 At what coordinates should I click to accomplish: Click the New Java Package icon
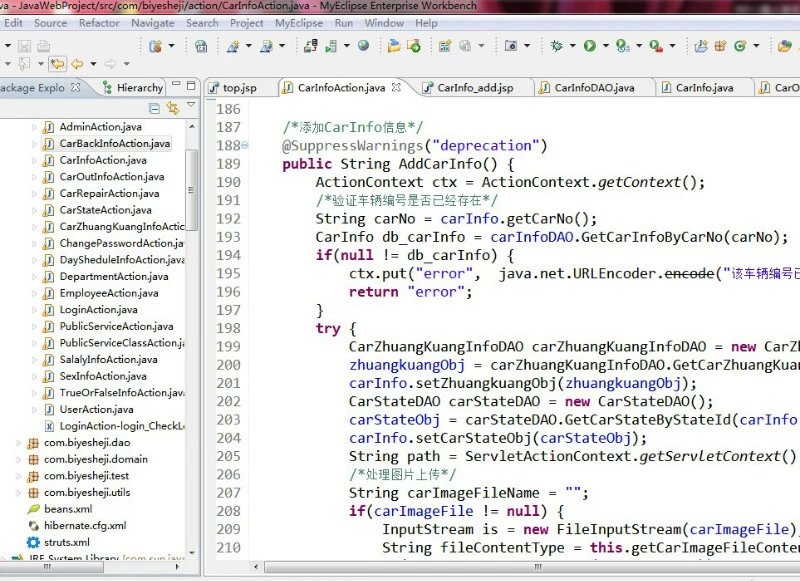(x=720, y=46)
